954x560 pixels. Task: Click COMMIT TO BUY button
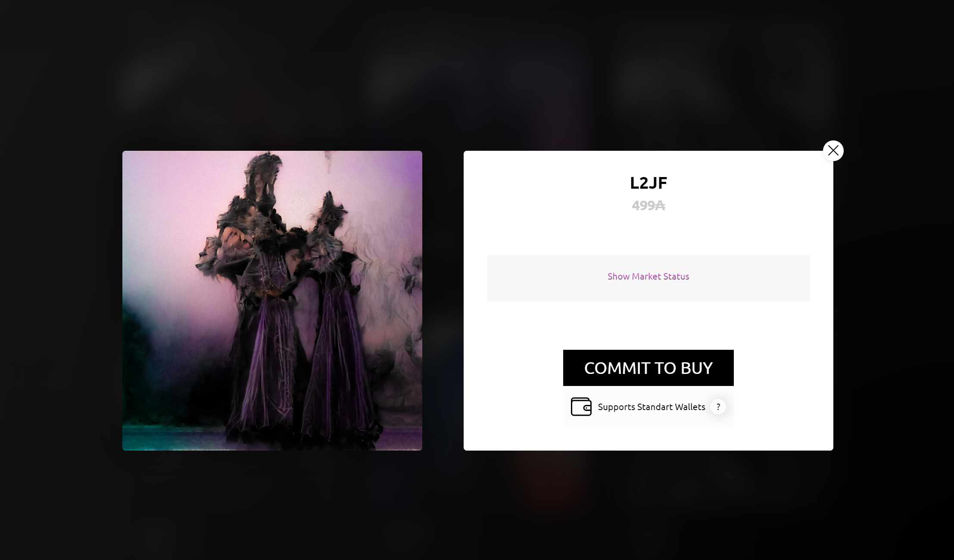coord(648,368)
